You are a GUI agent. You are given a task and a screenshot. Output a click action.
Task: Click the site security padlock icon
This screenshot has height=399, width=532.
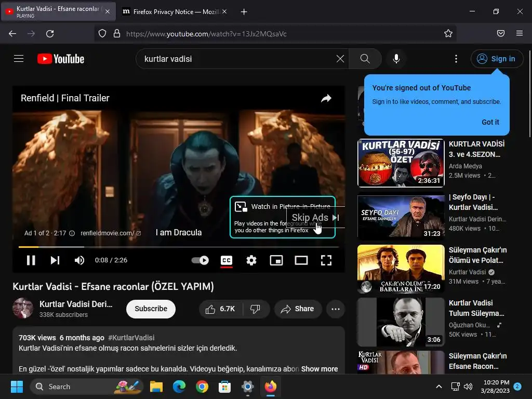click(117, 34)
